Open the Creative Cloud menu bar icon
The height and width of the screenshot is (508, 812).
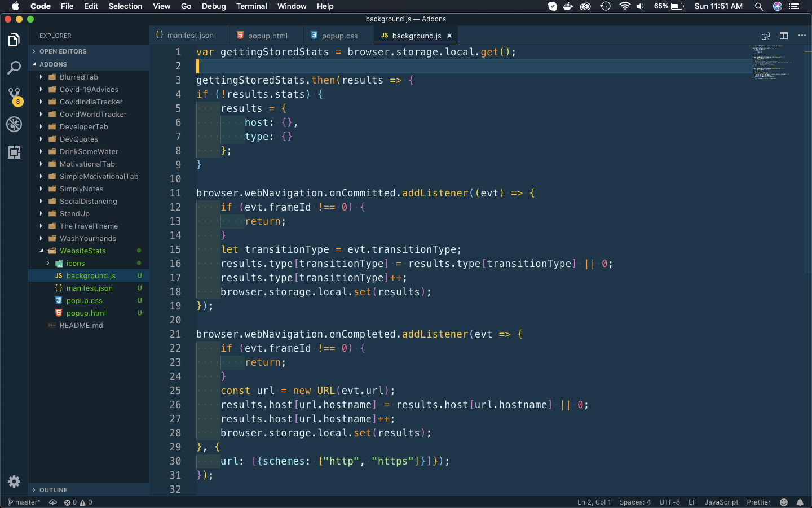(x=585, y=6)
